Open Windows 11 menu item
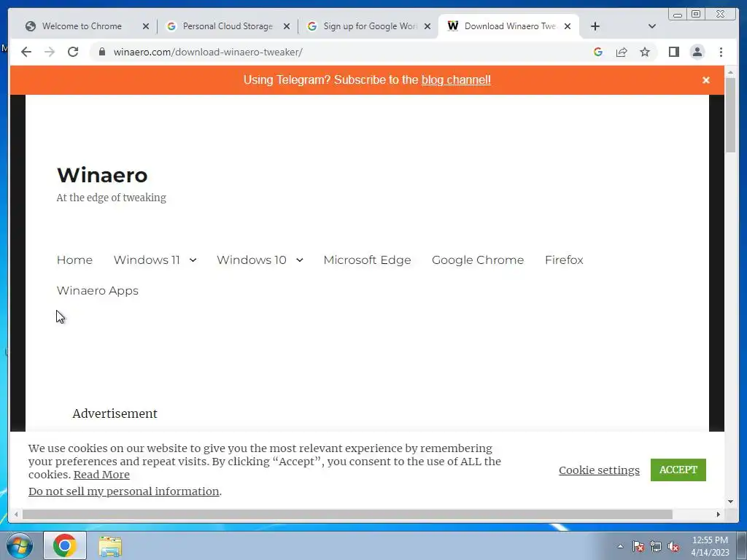Image resolution: width=747 pixels, height=560 pixels. tap(147, 260)
